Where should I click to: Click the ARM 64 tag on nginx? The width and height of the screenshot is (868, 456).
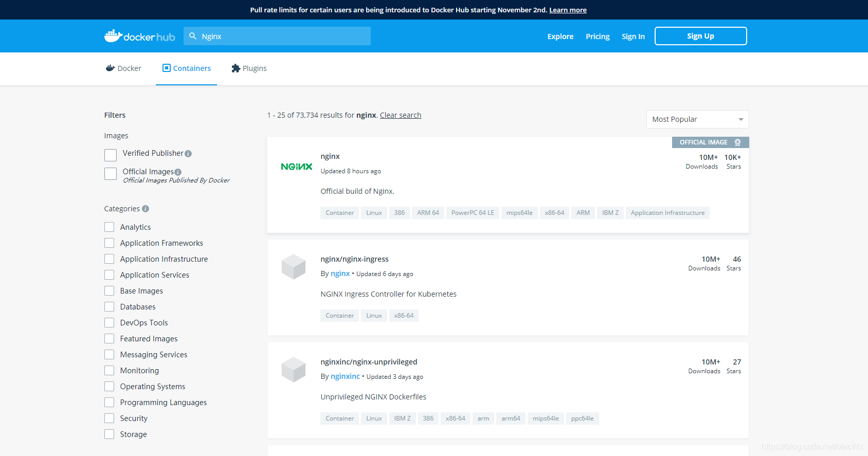click(x=428, y=213)
